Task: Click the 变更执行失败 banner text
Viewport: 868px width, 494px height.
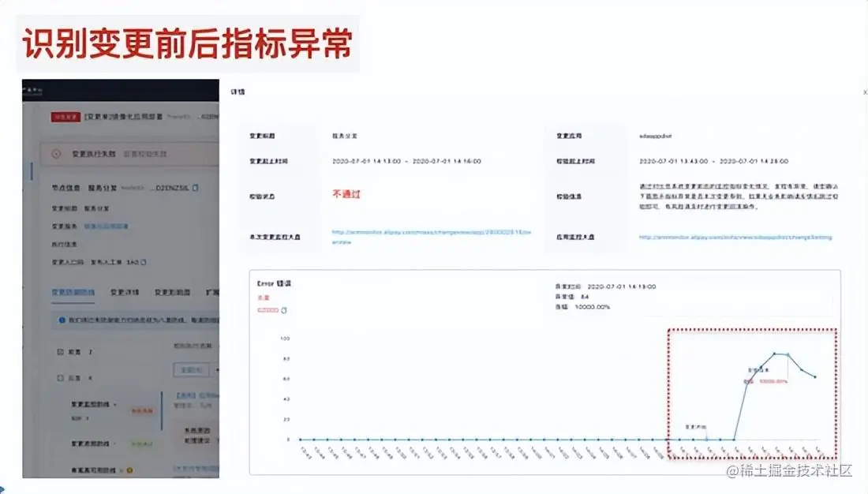Action: [x=94, y=153]
